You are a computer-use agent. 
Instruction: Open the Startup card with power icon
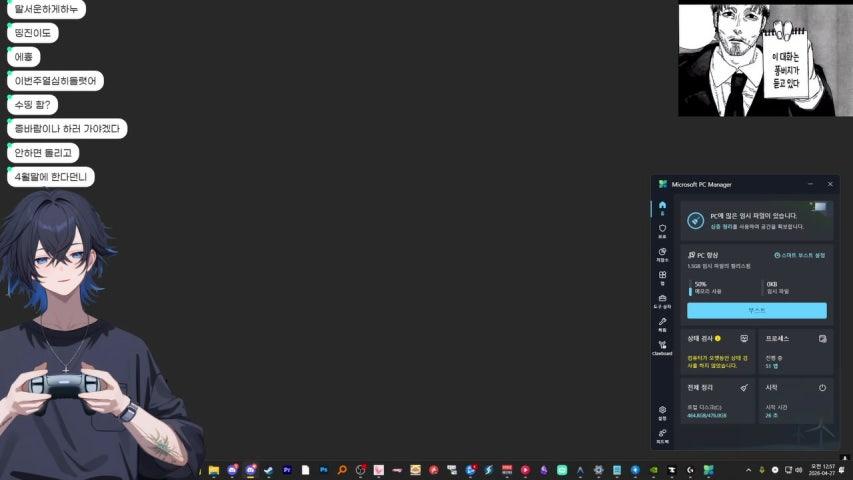tap(796, 401)
